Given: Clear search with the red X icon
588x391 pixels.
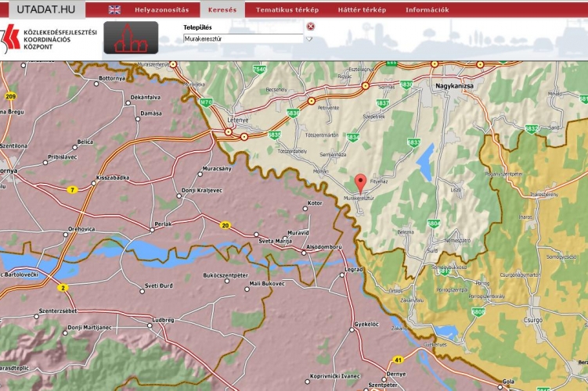Looking at the screenshot, I should [x=310, y=27].
